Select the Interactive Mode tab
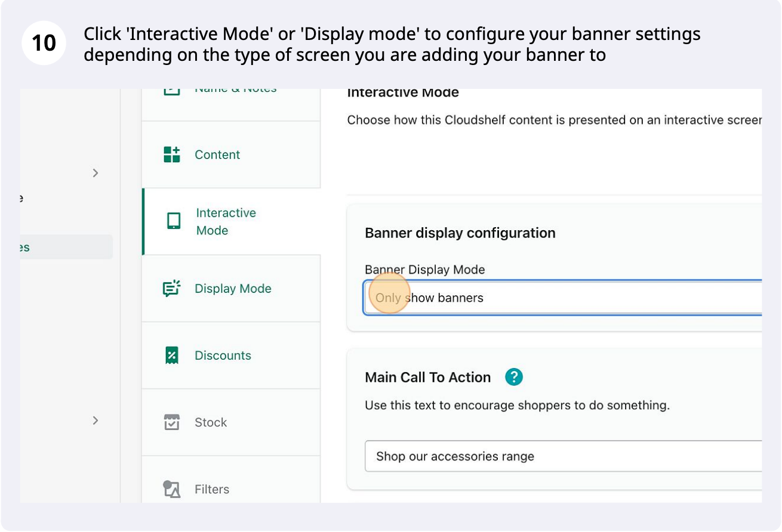The width and height of the screenshot is (782, 532). click(x=231, y=221)
